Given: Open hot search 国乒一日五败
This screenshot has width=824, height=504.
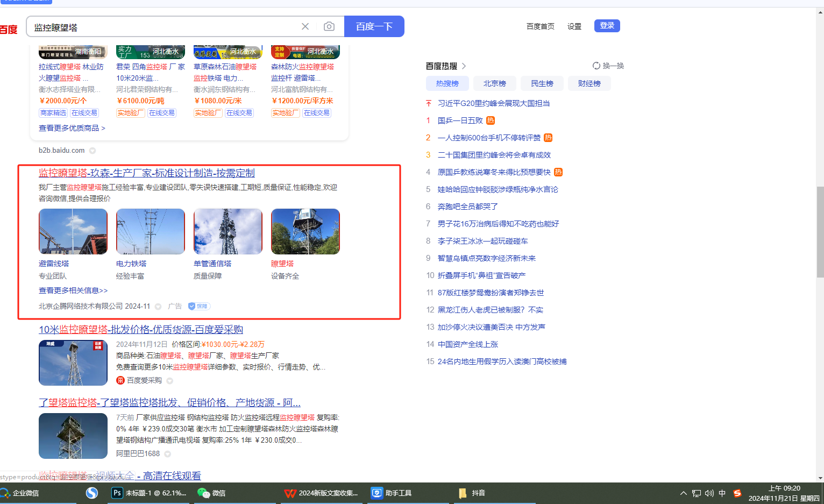Looking at the screenshot, I should pos(460,120).
